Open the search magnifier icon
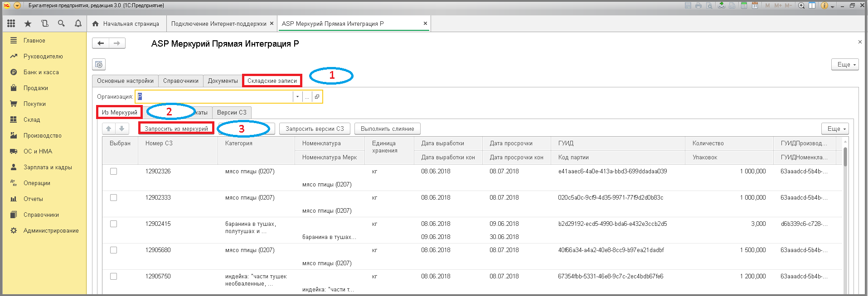Viewport: 868px width, 296px height. [61, 24]
